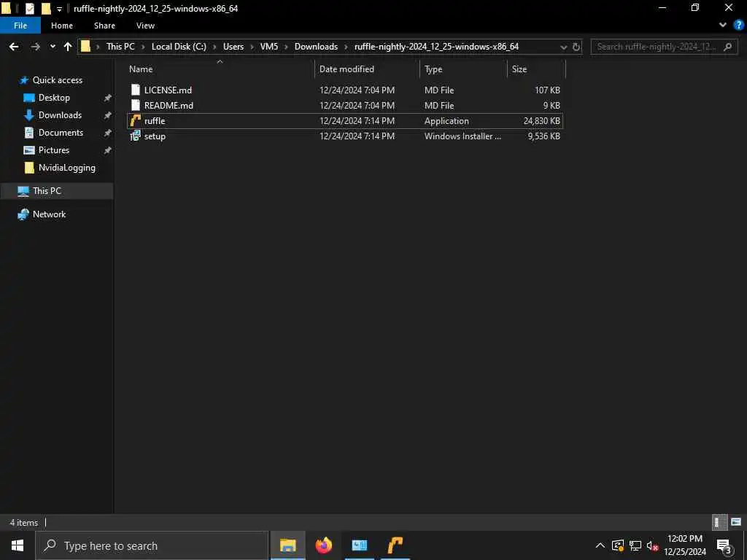747x560 pixels.
Task: Refresh the current folder view
Action: [x=576, y=47]
